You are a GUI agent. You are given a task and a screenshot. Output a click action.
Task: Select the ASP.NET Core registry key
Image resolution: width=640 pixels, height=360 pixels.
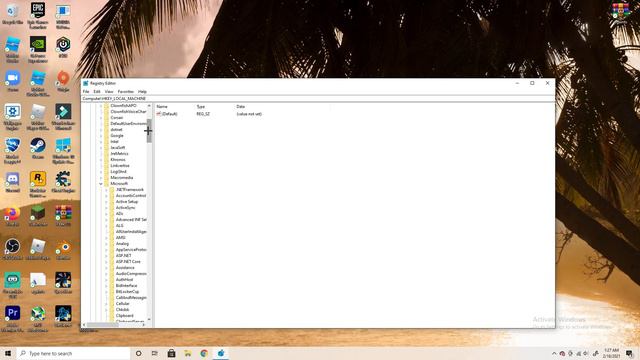point(128,262)
